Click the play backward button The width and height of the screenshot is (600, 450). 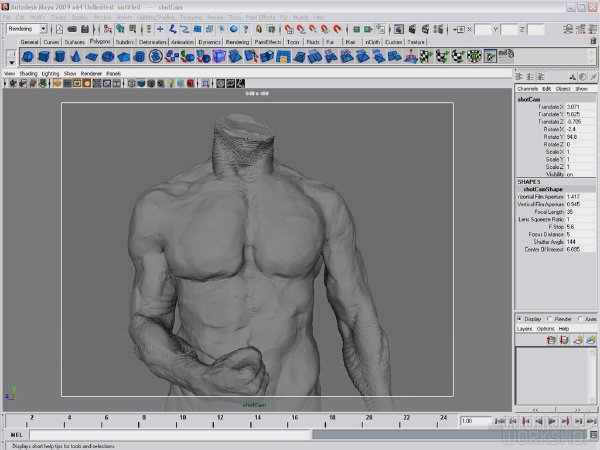[539, 421]
